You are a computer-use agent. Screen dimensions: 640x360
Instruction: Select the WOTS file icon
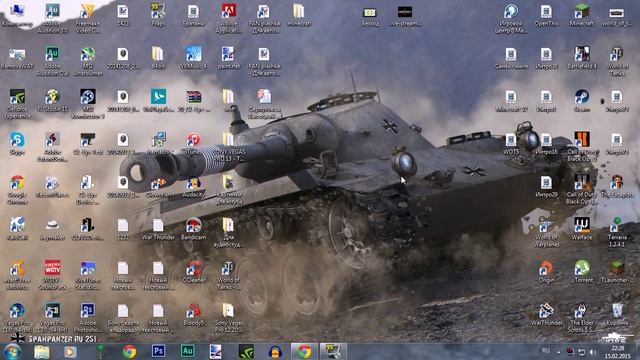pyautogui.click(x=511, y=144)
